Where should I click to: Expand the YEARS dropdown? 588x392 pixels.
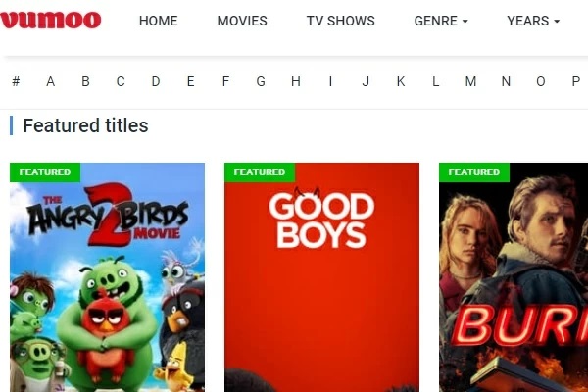coord(533,21)
